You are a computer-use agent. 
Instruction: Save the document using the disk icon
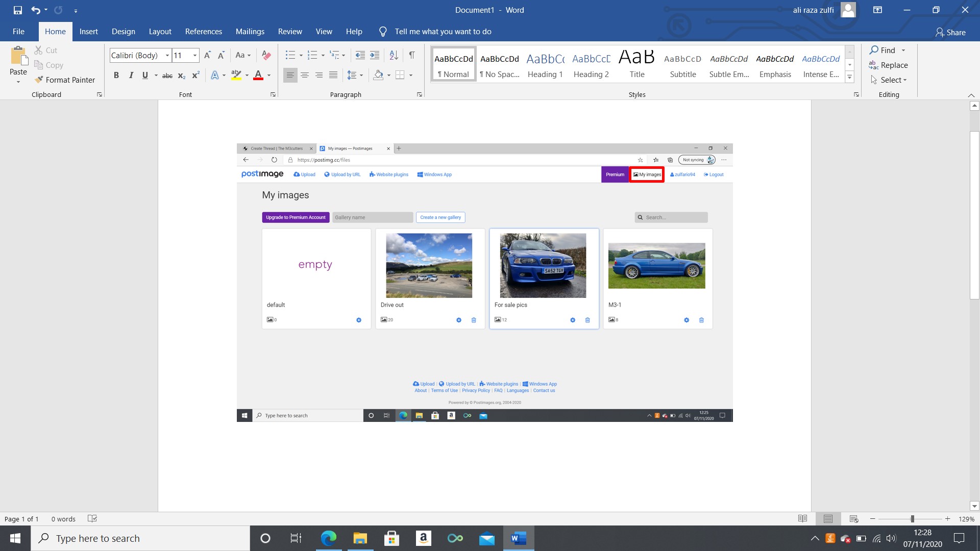[18, 10]
